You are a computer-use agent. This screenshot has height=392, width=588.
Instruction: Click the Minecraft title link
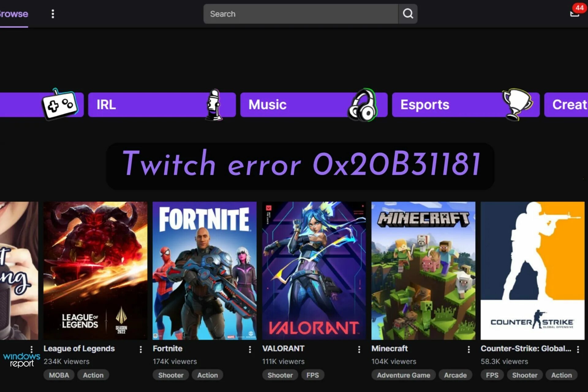tap(389, 349)
